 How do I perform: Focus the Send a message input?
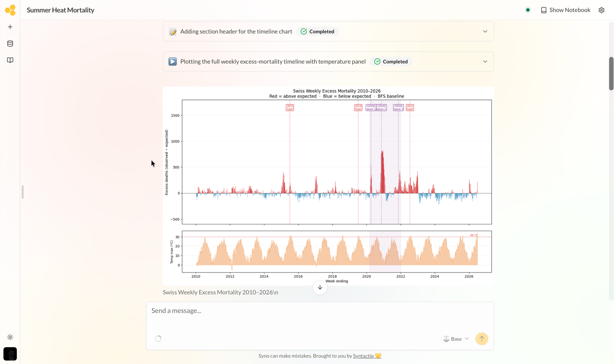320,311
